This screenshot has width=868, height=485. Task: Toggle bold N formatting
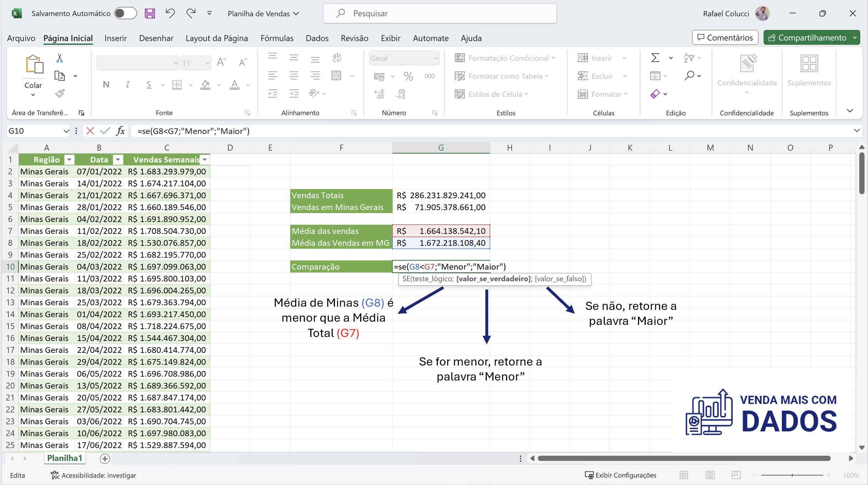coord(106,85)
